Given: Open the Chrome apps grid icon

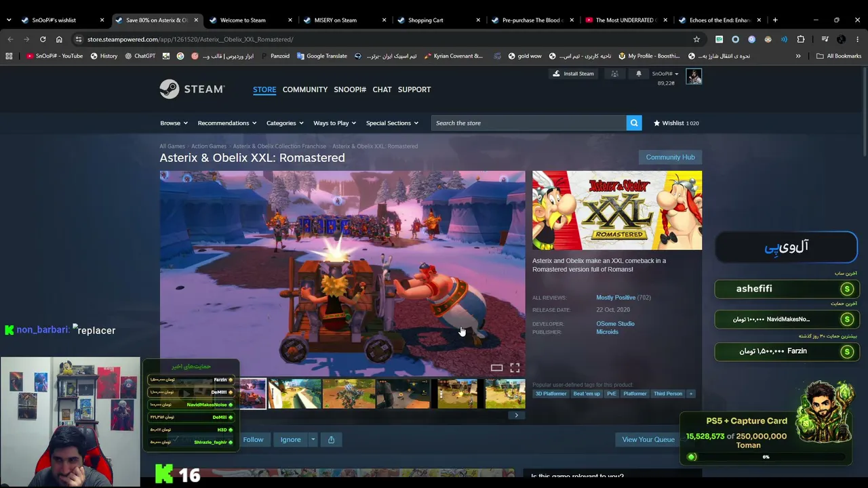Looking at the screenshot, I should (9, 56).
